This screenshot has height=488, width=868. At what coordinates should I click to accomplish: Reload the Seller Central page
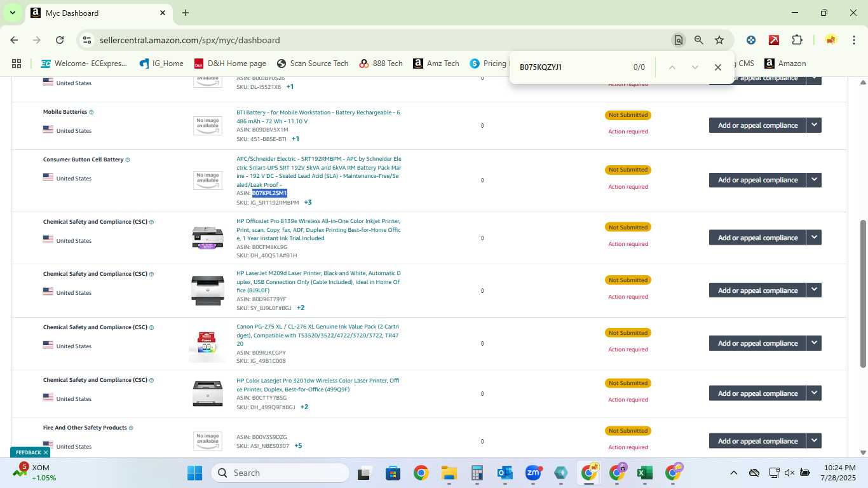(60, 40)
